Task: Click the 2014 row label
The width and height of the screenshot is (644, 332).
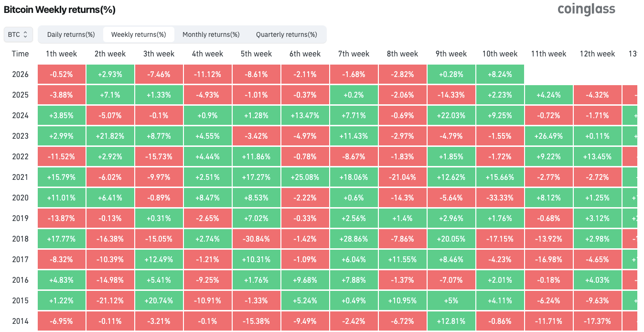Action: [x=20, y=321]
